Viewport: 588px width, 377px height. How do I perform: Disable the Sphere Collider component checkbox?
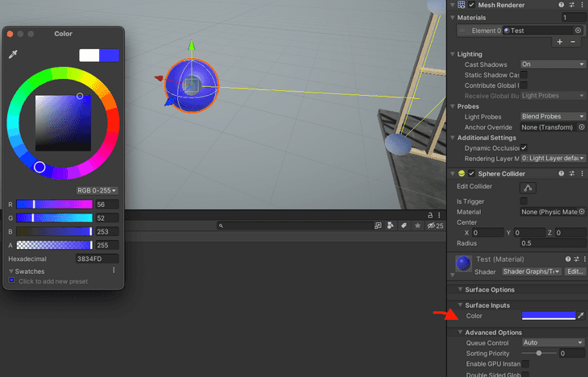(x=472, y=173)
